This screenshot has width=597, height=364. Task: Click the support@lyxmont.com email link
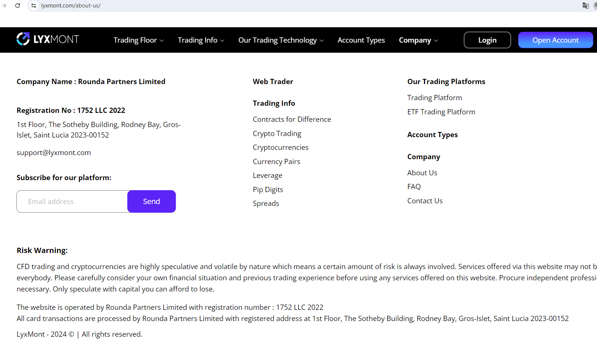pos(53,152)
